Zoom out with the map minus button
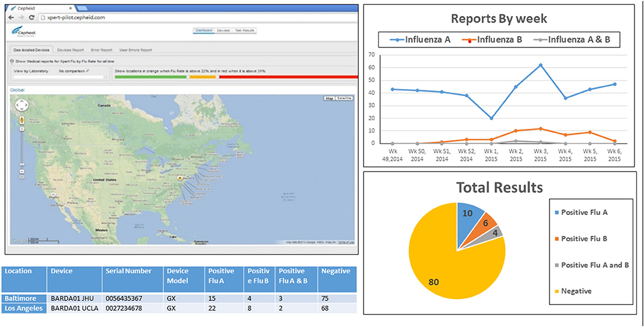The width and height of the screenshot is (644, 327). tap(21, 171)
